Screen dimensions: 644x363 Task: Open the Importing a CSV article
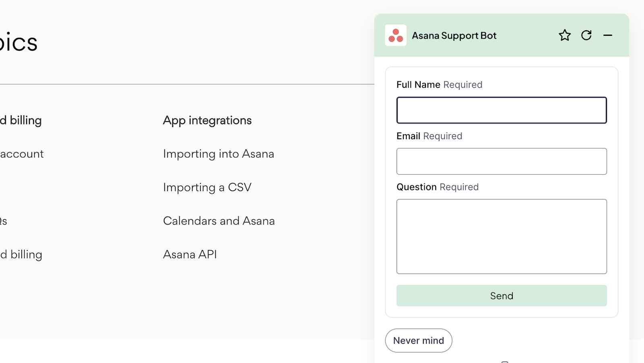[207, 188]
